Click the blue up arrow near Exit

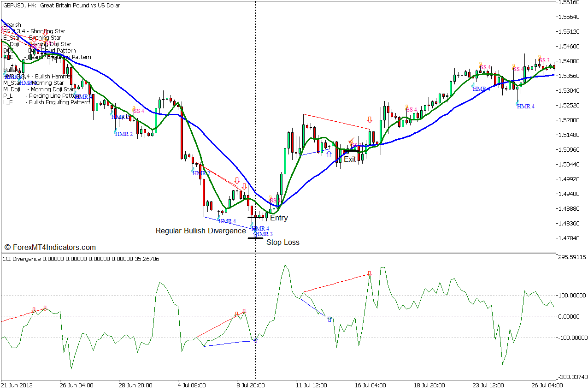[329, 154]
